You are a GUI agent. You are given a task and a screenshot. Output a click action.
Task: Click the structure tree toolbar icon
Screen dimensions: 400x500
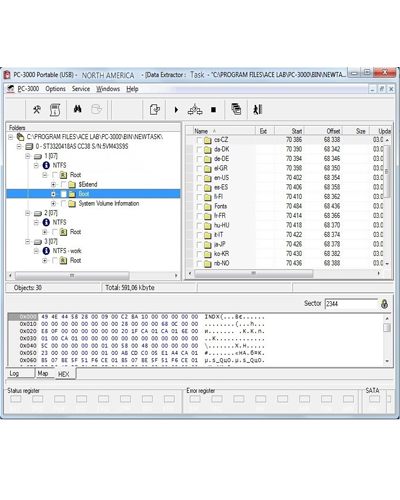195,109
